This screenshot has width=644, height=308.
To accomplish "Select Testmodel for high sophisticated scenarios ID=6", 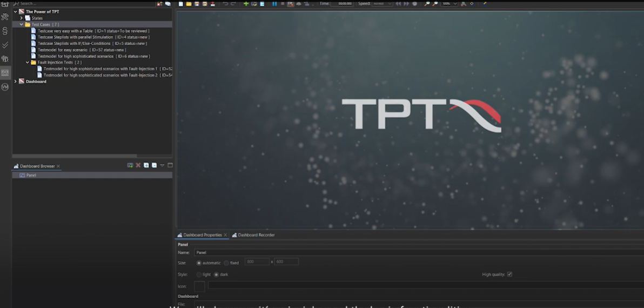I will [93, 56].
